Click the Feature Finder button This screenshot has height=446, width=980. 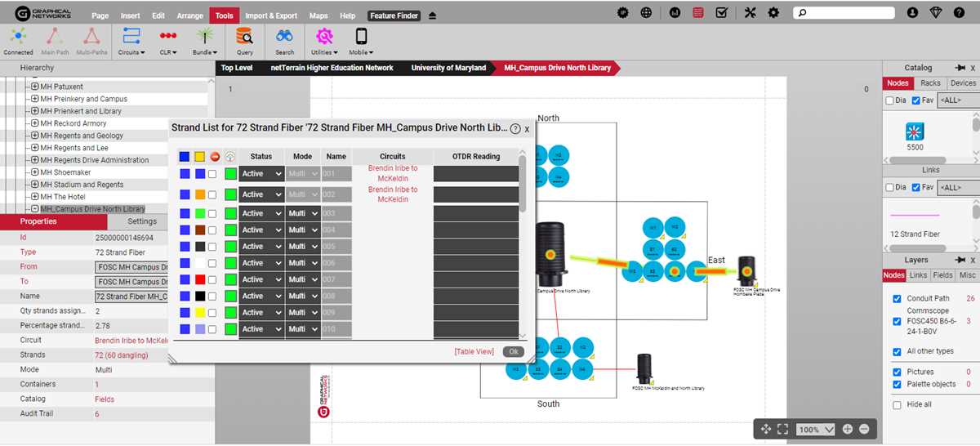(x=394, y=16)
